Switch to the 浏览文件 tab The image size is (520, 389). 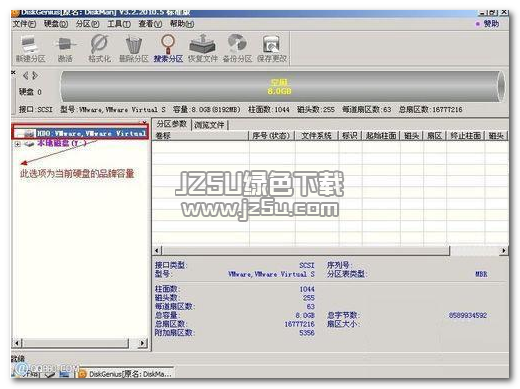coord(209,125)
